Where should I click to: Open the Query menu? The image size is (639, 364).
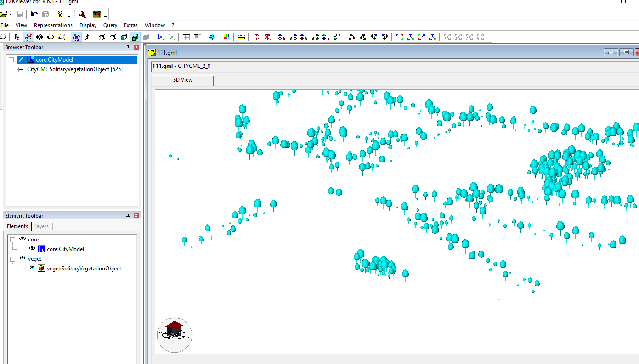(x=110, y=25)
